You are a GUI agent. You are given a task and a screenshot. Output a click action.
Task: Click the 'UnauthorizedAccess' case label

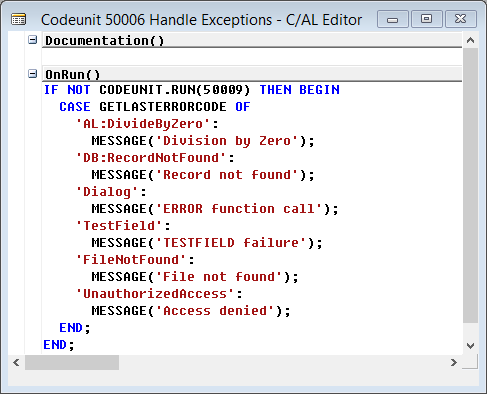155,294
